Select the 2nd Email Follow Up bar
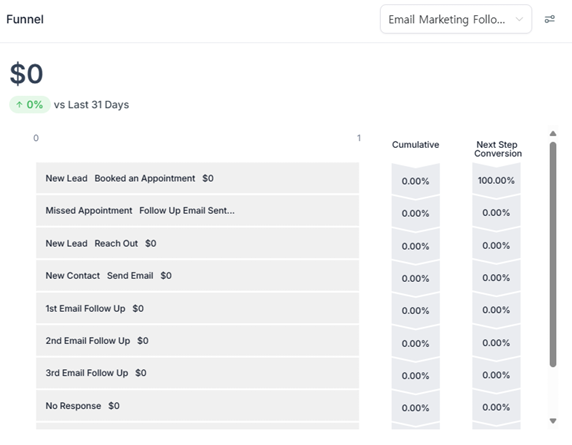 197,341
